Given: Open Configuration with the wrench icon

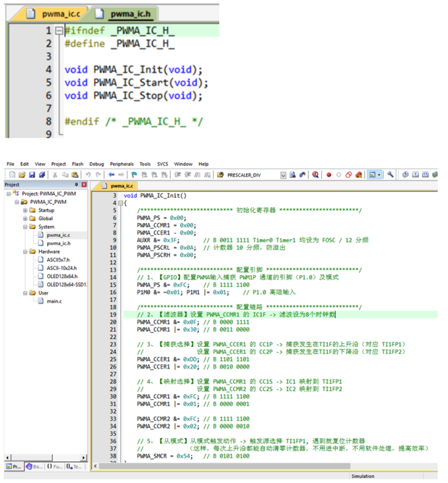Looking at the screenshot, I should pyautogui.click(x=390, y=175).
